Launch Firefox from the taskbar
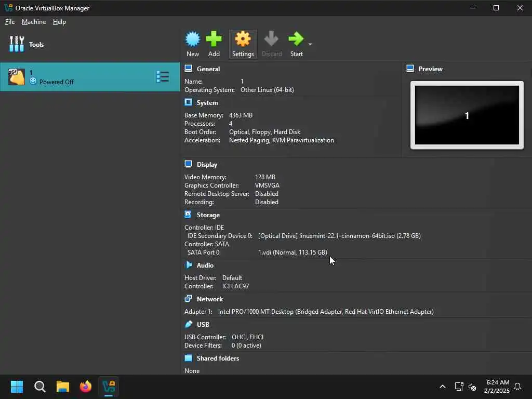The width and height of the screenshot is (532, 399). (x=86, y=387)
